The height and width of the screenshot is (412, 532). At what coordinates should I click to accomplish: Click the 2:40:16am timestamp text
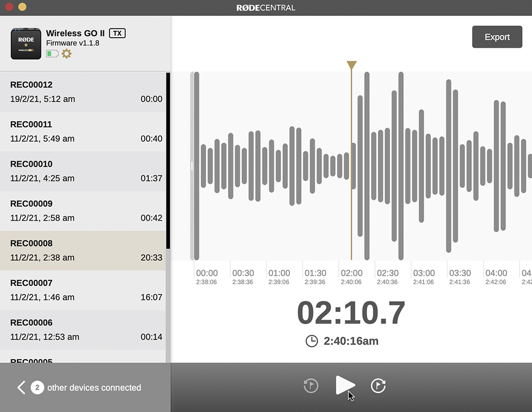[351, 341]
